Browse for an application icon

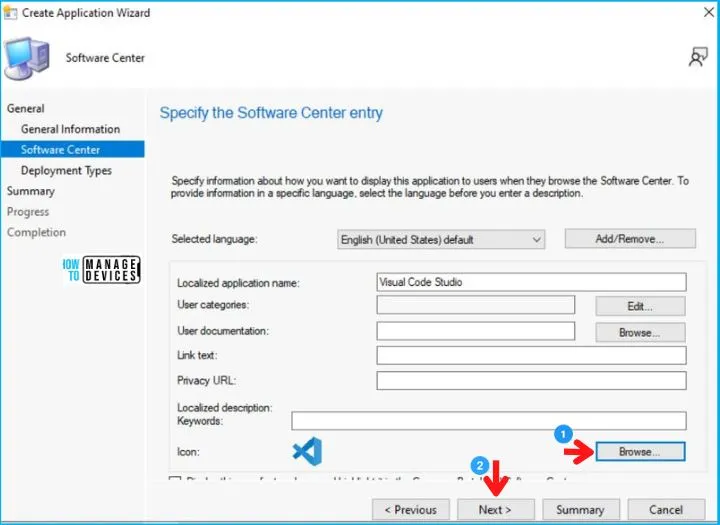click(x=640, y=452)
